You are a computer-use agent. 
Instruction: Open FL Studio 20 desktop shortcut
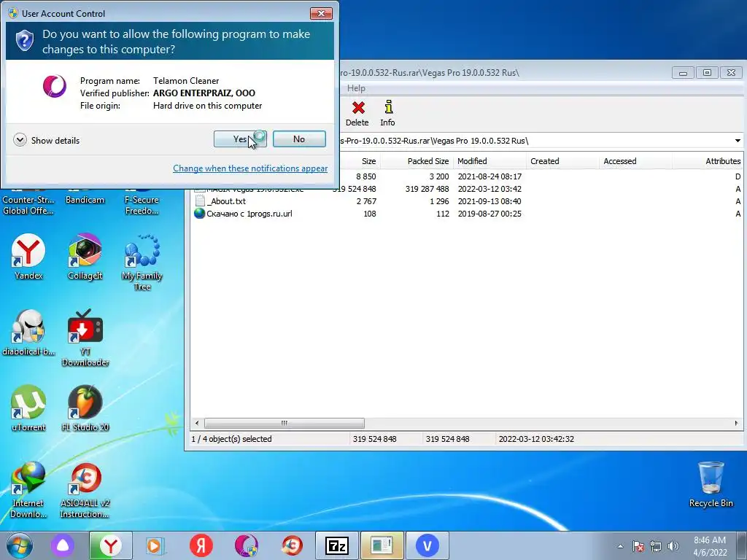[x=85, y=408]
